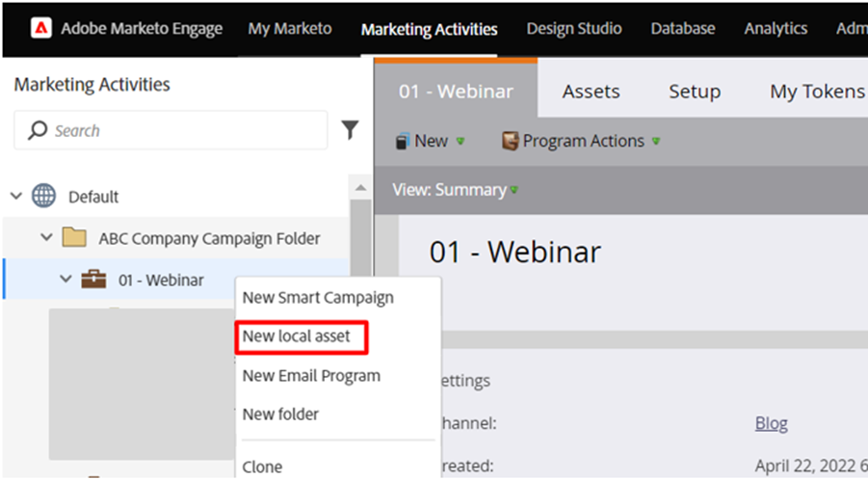The width and height of the screenshot is (868, 479).
Task: Choose New Smart Campaign from context menu
Action: 318,298
